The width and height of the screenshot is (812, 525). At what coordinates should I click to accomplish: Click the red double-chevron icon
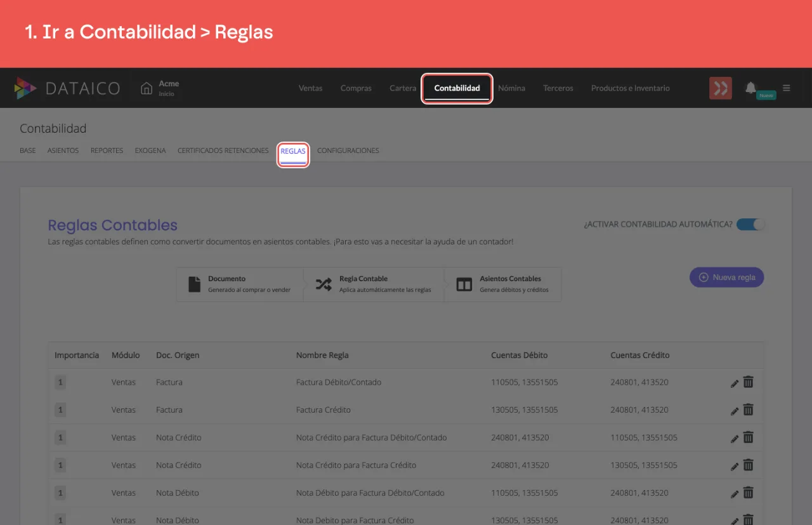[x=721, y=88]
